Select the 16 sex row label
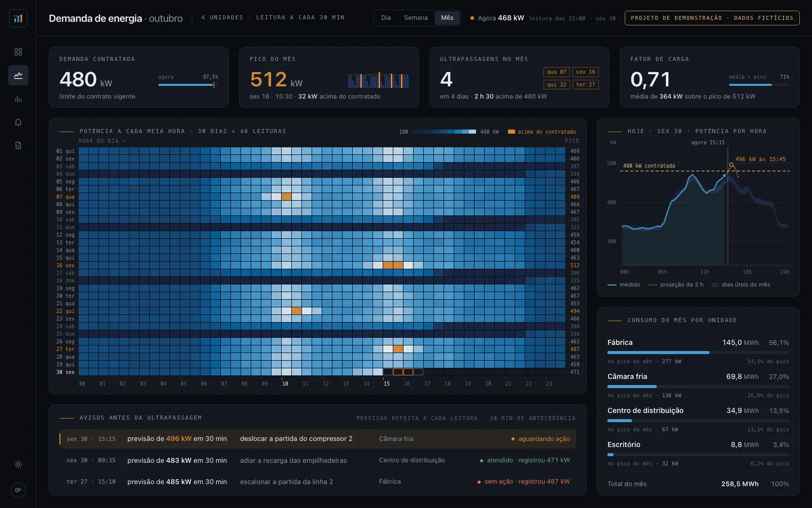 coord(65,265)
